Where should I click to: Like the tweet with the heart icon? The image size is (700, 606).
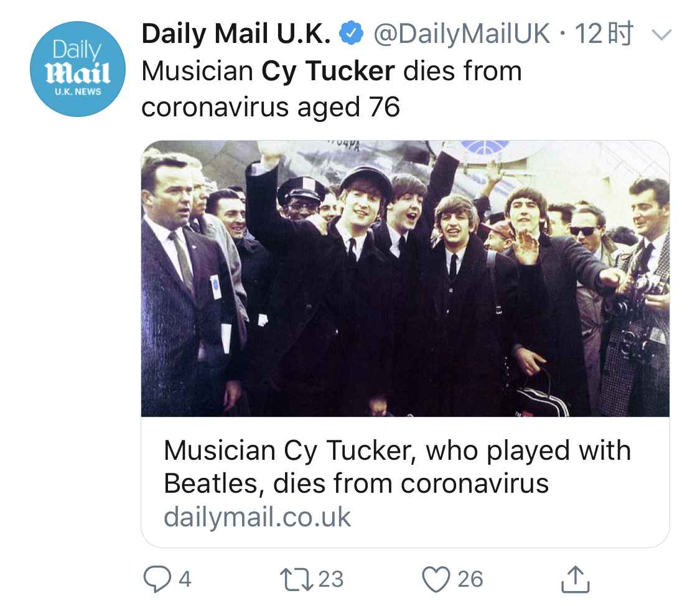(x=436, y=579)
